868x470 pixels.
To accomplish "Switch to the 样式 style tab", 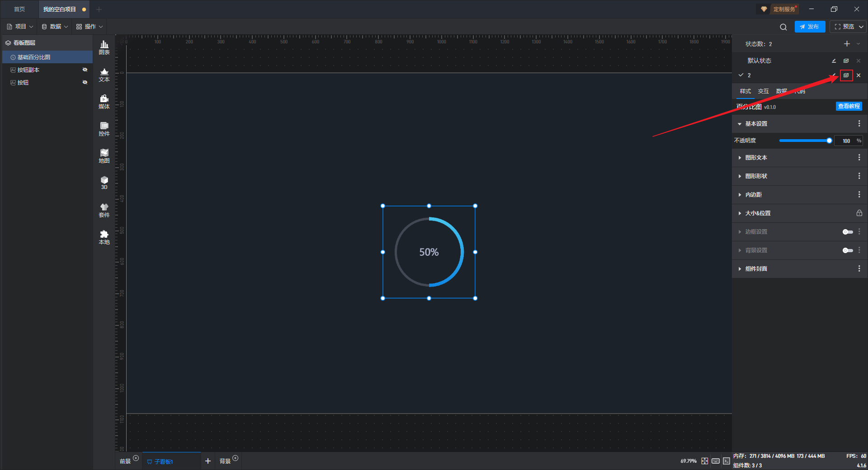I will coord(745,91).
